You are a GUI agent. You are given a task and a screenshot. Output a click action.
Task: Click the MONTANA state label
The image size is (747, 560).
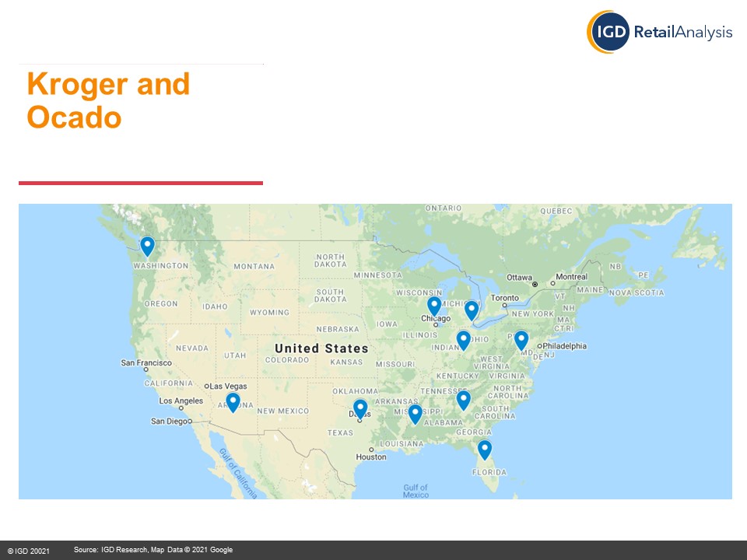(254, 267)
